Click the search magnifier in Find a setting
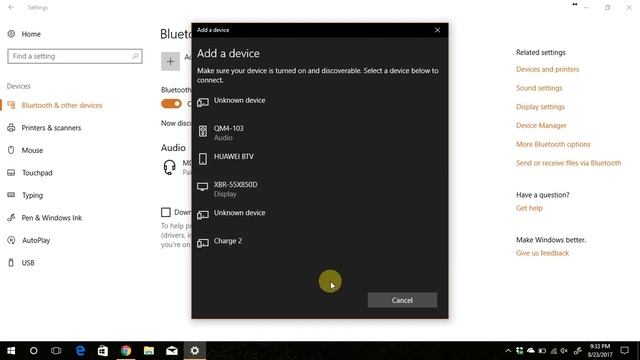 pos(135,56)
